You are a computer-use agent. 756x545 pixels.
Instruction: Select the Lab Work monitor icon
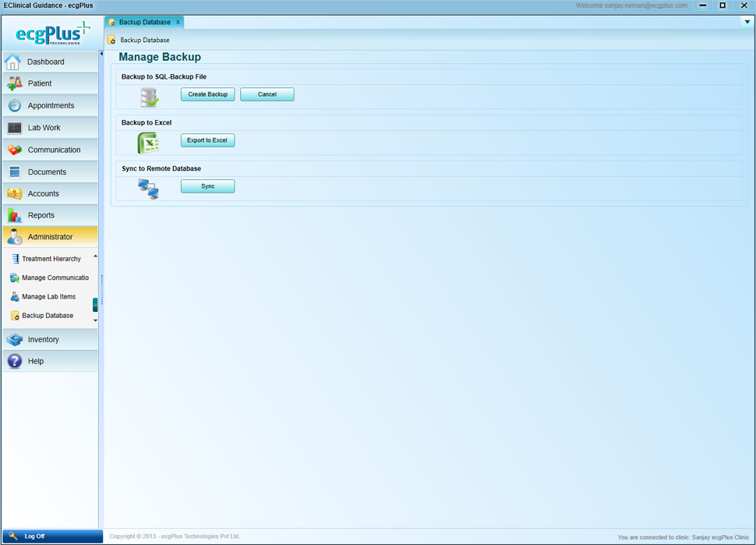pos(14,128)
